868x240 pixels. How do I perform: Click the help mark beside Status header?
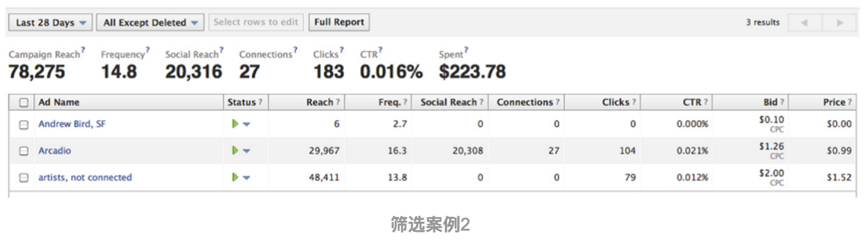[260, 102]
